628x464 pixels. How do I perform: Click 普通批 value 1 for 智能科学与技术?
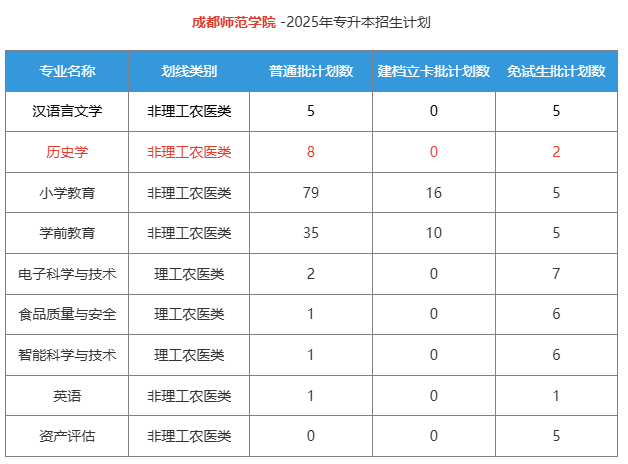click(311, 355)
